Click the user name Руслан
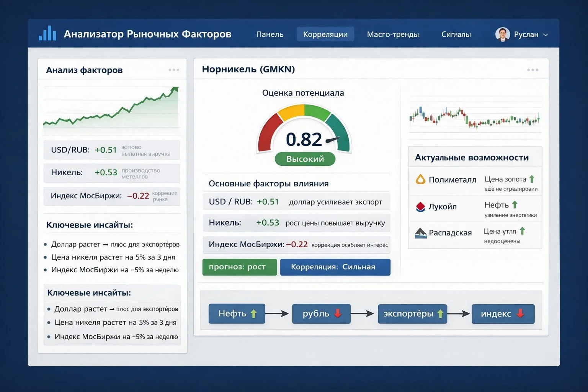 (526, 34)
